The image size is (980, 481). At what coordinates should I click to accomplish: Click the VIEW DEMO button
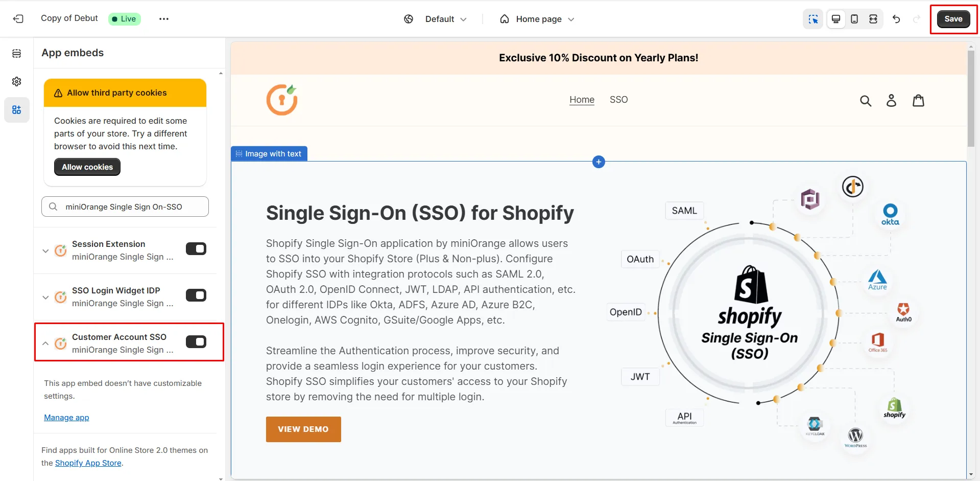point(303,429)
